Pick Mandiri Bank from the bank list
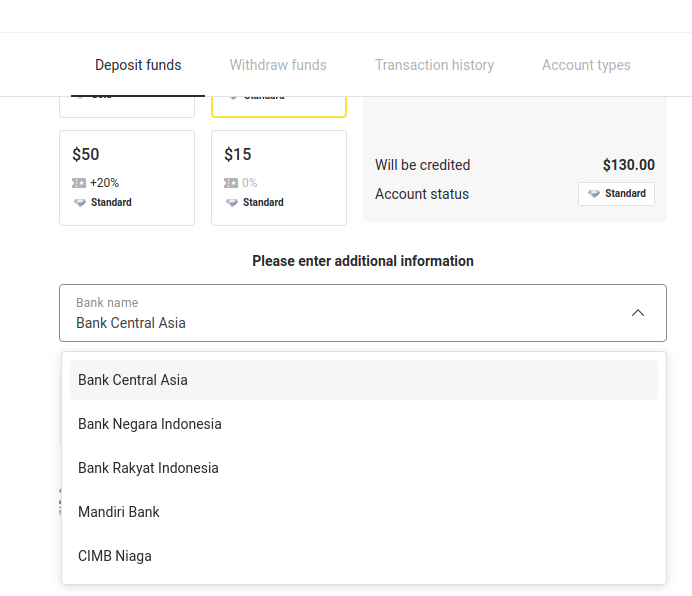 [364, 512]
